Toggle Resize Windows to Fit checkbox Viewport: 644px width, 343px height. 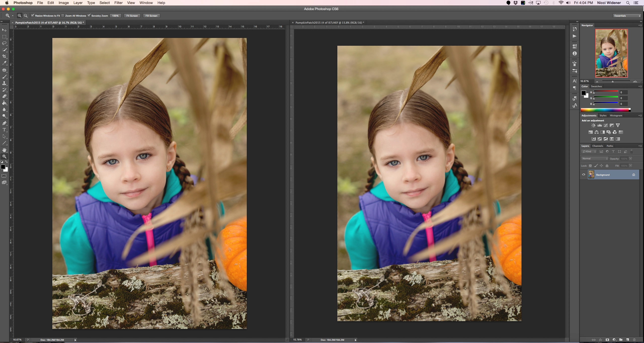33,16
